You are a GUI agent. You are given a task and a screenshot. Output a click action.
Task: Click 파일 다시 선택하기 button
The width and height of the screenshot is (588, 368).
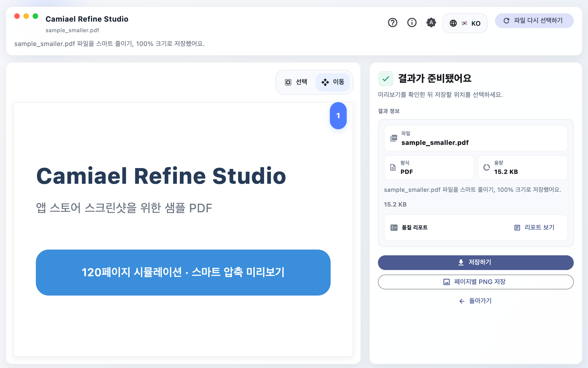click(x=534, y=21)
